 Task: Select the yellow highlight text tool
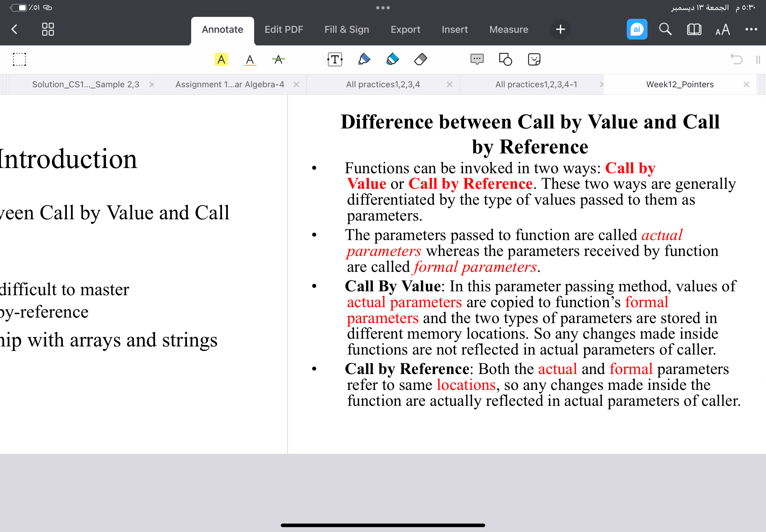coord(221,59)
